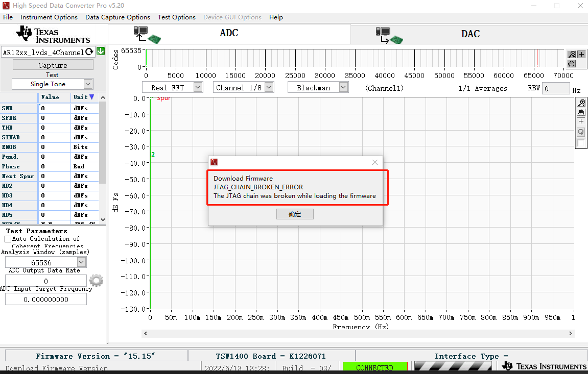This screenshot has width=588, height=374.
Task: Click the app icon in the title bar
Action: [6, 5]
